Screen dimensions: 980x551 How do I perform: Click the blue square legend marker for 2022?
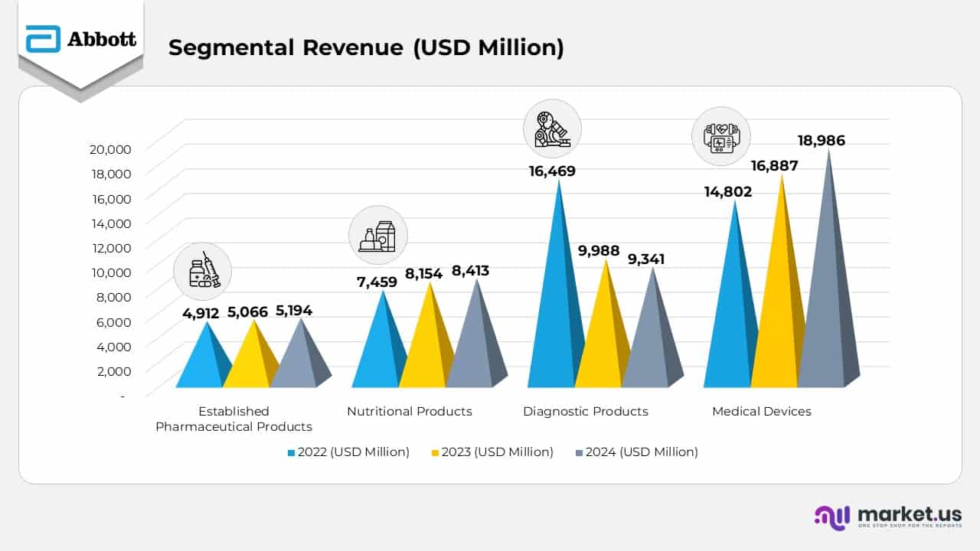[290, 452]
